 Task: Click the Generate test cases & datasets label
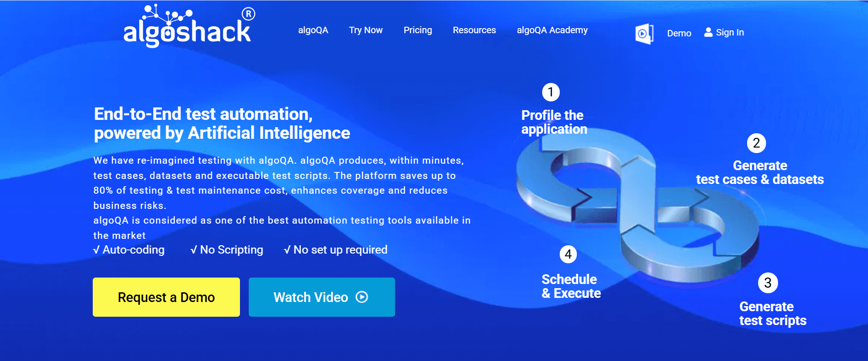tap(760, 172)
